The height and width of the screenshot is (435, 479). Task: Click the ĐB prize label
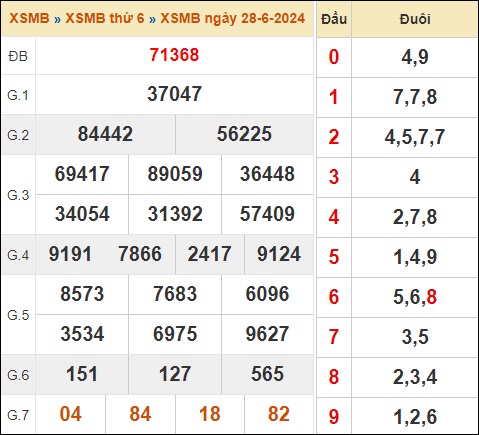point(18,56)
